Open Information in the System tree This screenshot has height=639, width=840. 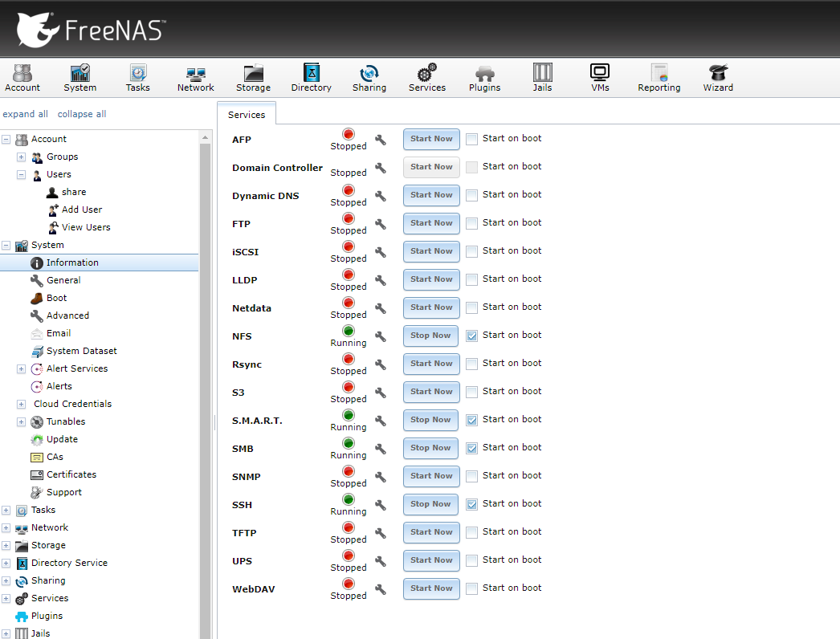(72, 263)
